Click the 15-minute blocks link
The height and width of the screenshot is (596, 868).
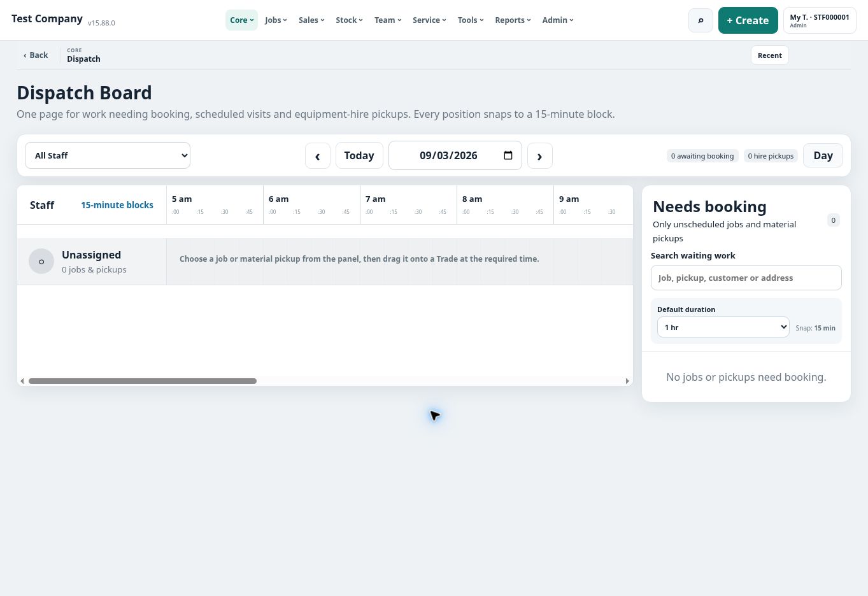coord(117,205)
